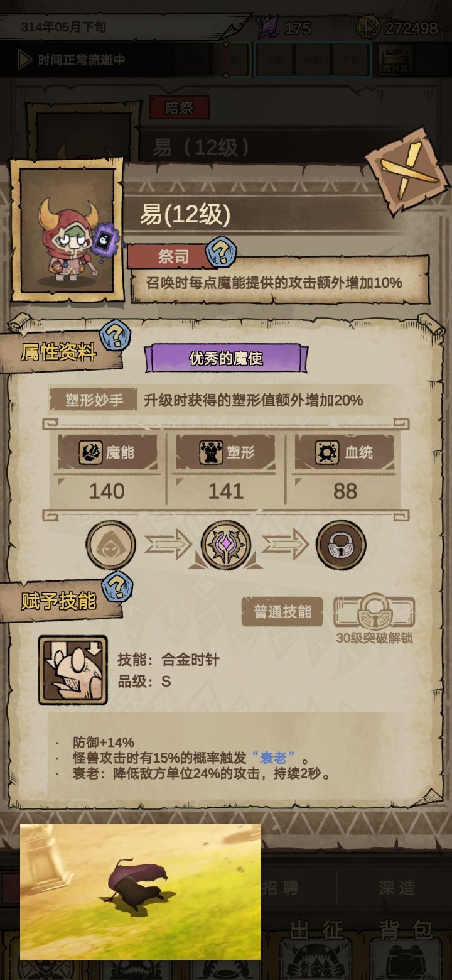Tap the purple crystal currency icon

coord(267,27)
